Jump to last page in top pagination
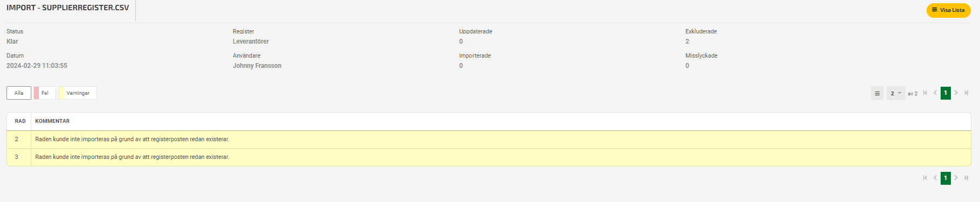980x202 pixels. pos(966,93)
